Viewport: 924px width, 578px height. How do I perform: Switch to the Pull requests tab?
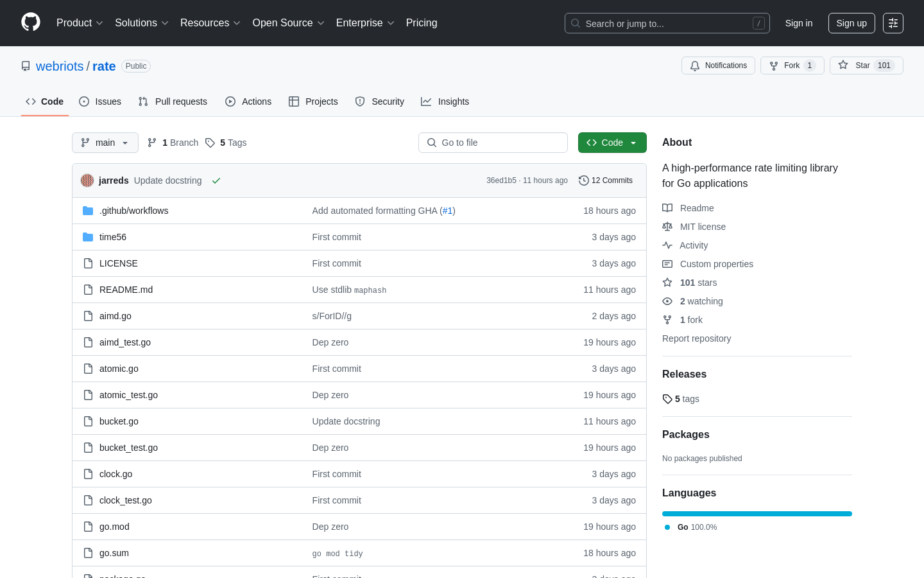[173, 101]
